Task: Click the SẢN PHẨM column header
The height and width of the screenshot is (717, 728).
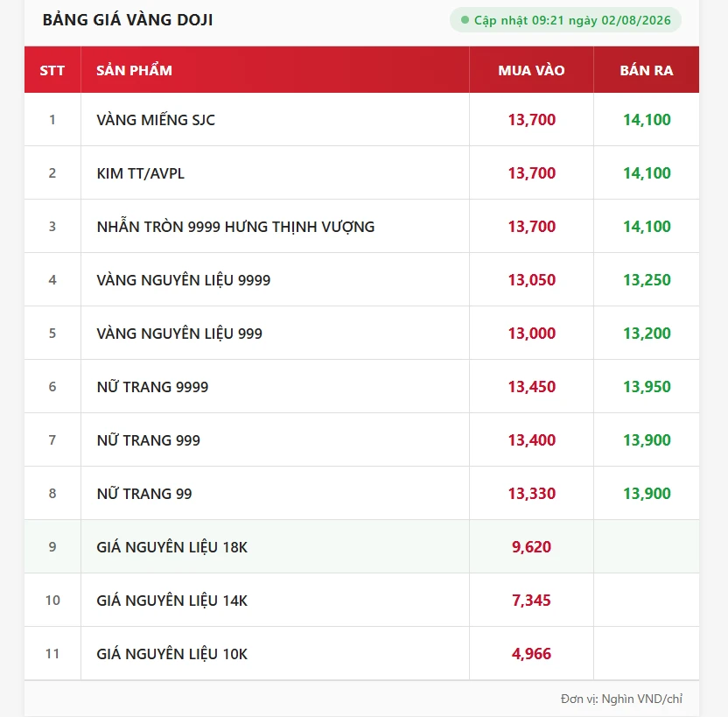Action: [134, 71]
